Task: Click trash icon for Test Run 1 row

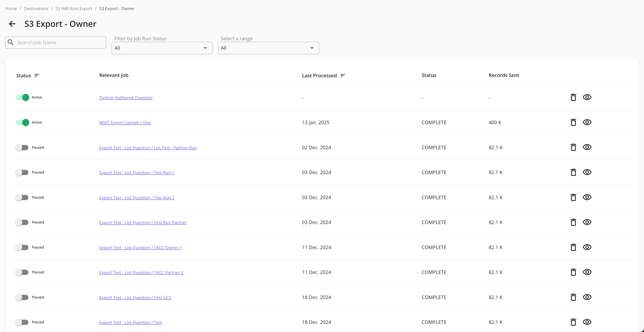Action: [573, 173]
